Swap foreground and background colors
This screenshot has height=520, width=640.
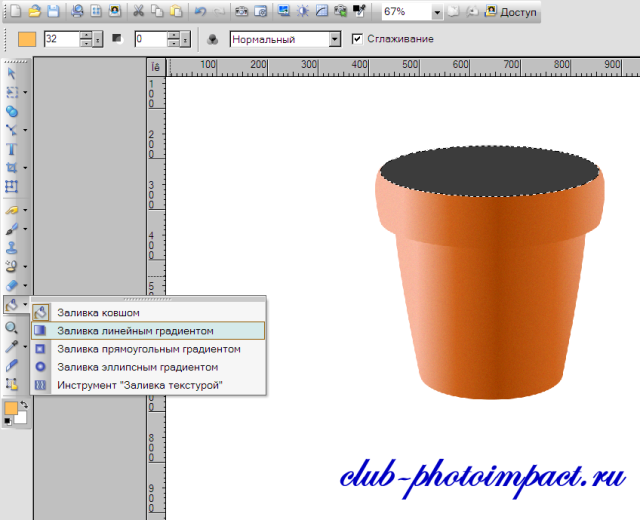click(24, 405)
